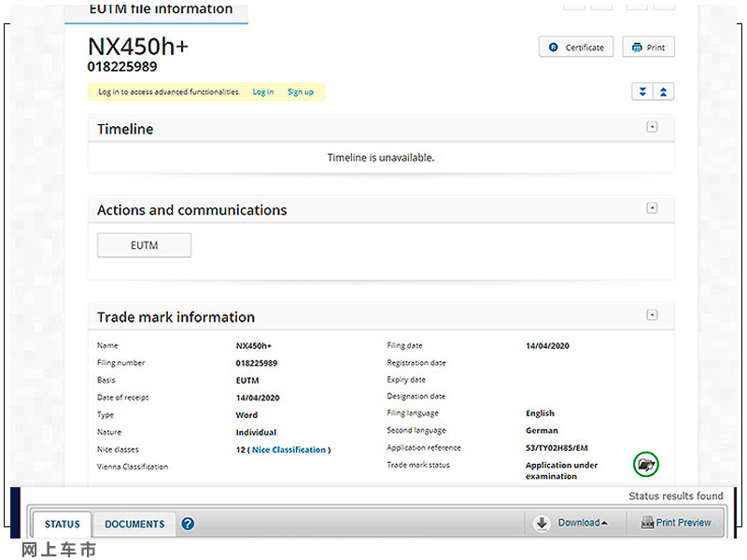Click the Print Preview button
This screenshot has height=560, width=747.
tap(676, 523)
